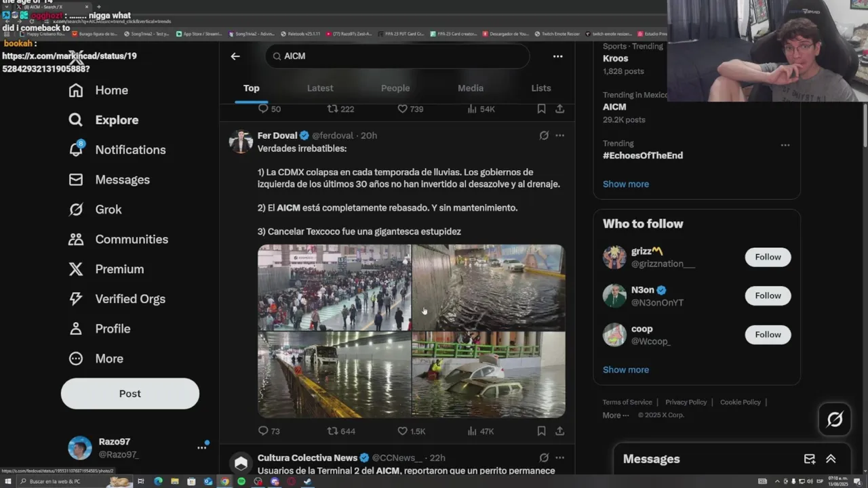Open Home in the sidebar
Image resolution: width=868 pixels, height=488 pixels.
98,90
